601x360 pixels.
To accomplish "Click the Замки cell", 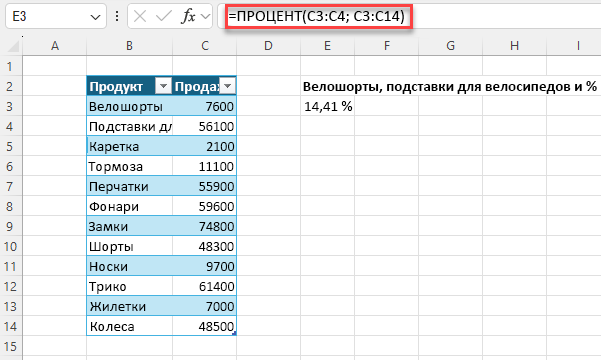I will tap(130, 226).
